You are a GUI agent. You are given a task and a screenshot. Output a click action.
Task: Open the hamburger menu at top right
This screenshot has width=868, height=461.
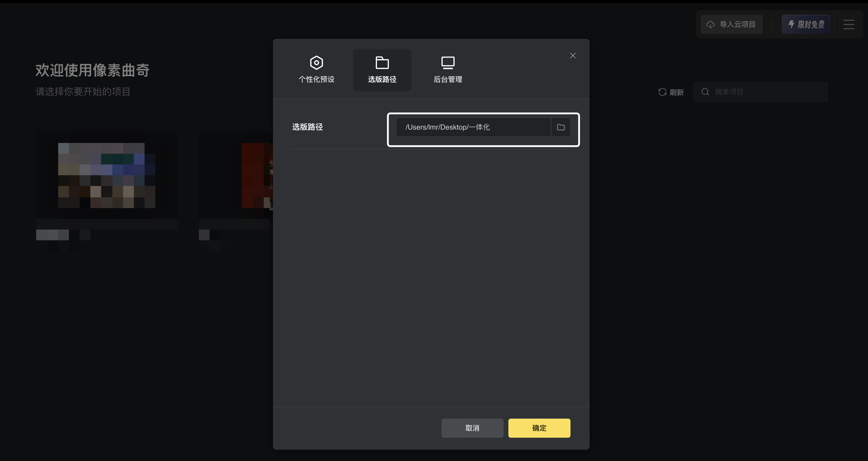tap(849, 24)
